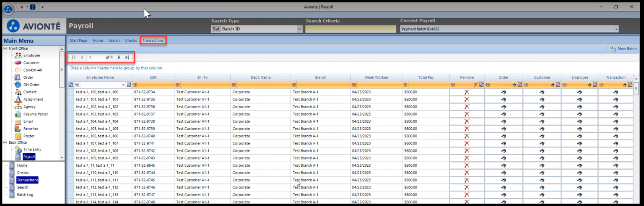Go to the next page of transactions
644x206 pixels.
point(119,57)
